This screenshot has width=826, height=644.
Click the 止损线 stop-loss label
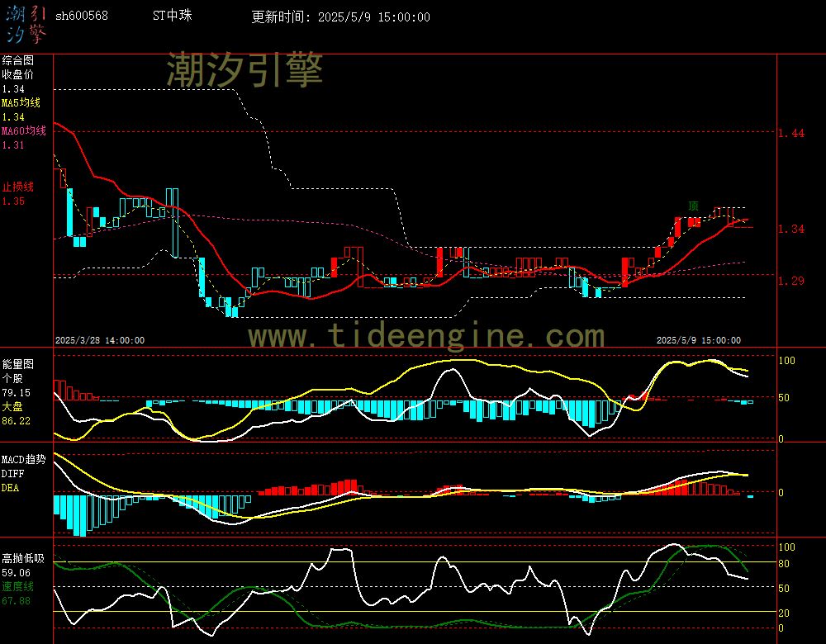[x=18, y=187]
